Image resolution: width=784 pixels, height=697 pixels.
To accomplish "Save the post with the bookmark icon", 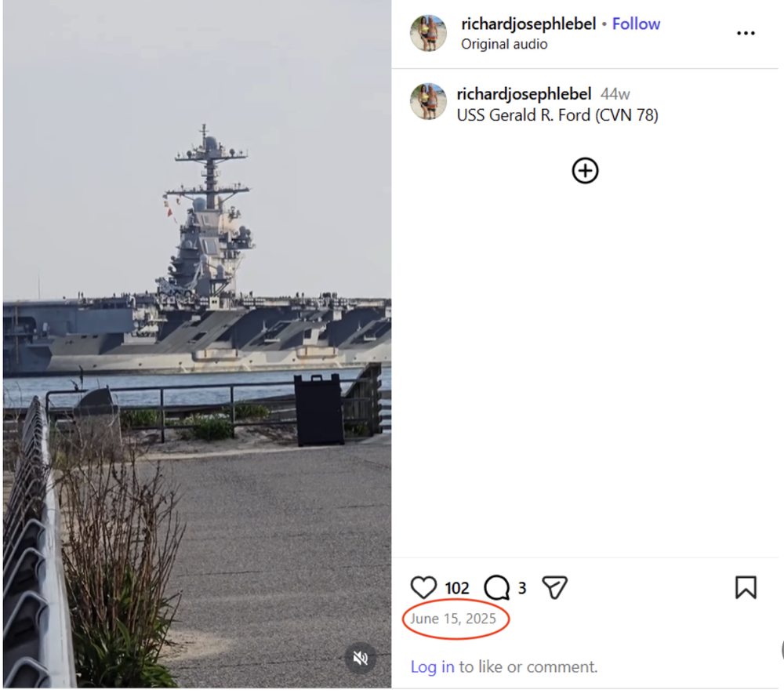I will [x=745, y=587].
